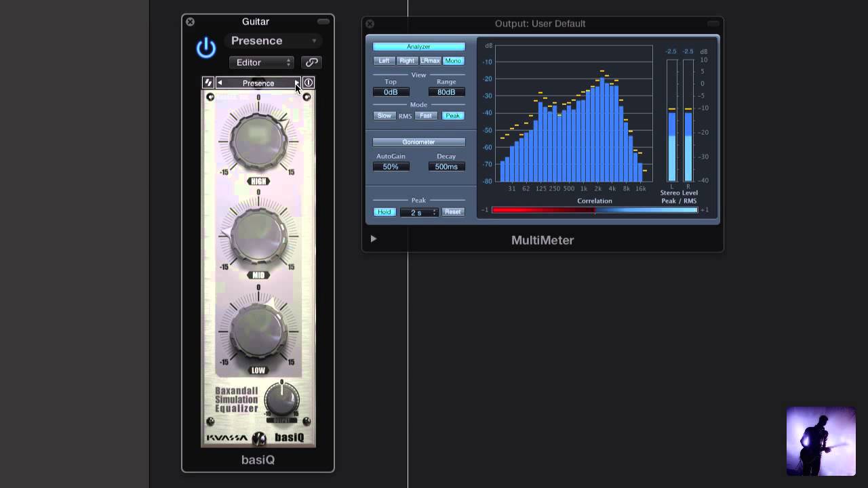This screenshot has width=868, height=488.
Task: Click the pill button on Output title bar
Action: click(x=713, y=23)
